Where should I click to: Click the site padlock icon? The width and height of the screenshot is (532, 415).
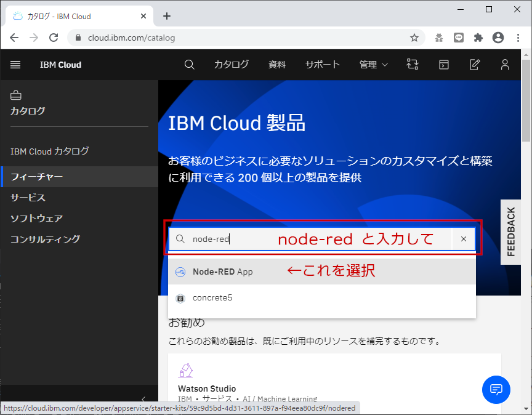[78, 38]
